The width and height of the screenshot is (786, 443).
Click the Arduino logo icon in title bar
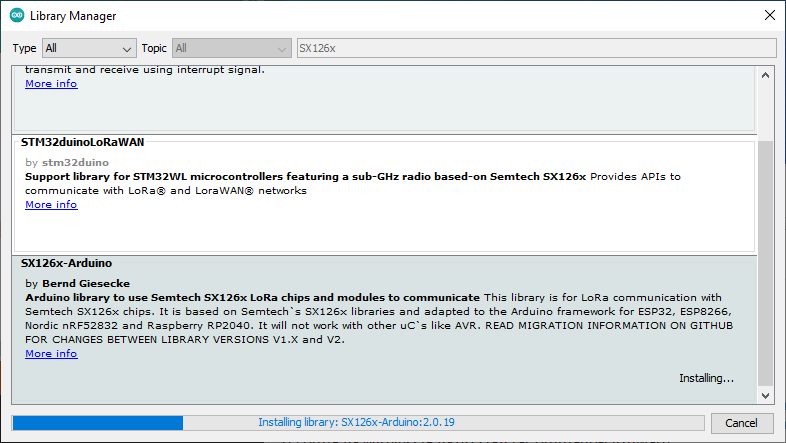pyautogui.click(x=17, y=16)
